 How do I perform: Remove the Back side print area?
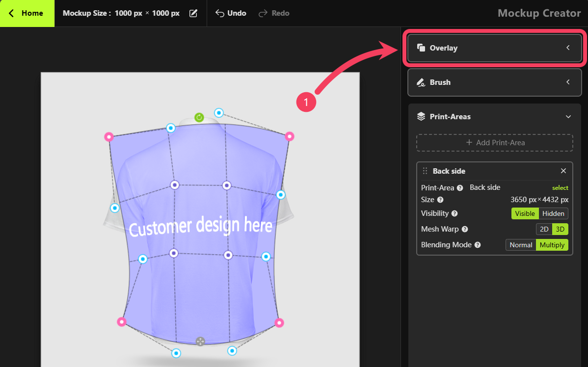click(x=563, y=171)
